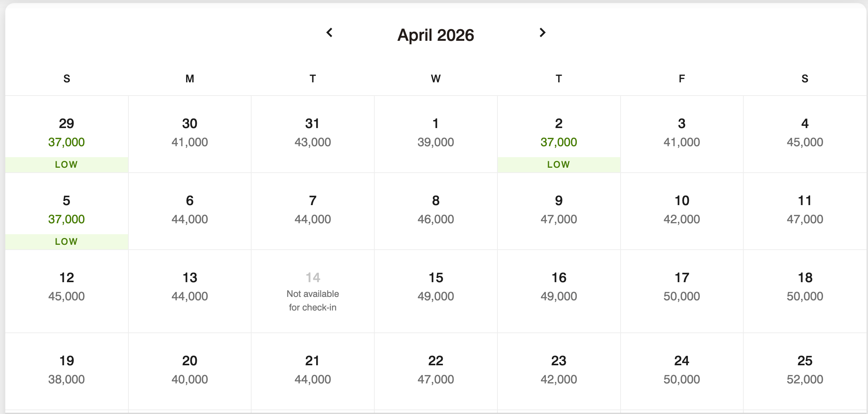Go to the previous month

click(x=329, y=33)
